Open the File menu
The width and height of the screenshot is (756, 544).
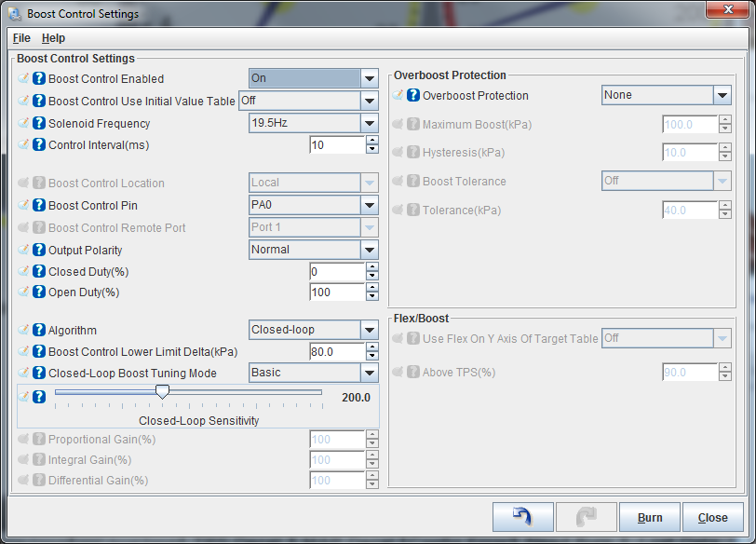click(21, 38)
